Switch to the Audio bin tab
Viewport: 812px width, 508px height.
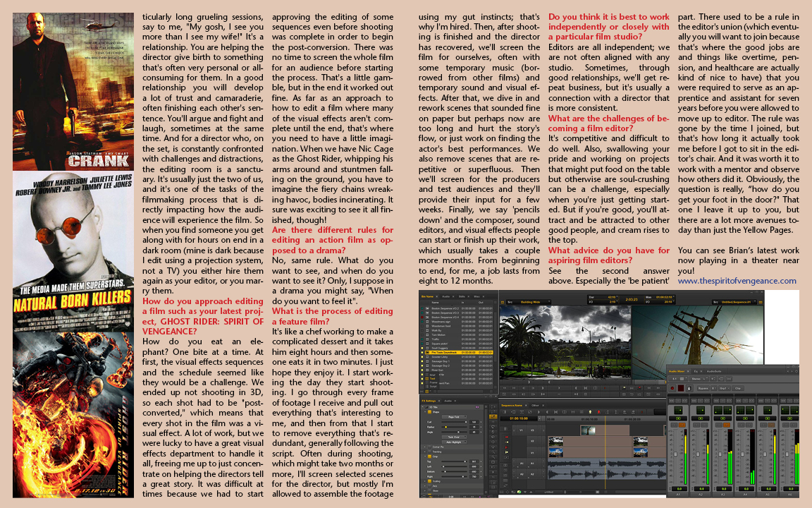445,296
